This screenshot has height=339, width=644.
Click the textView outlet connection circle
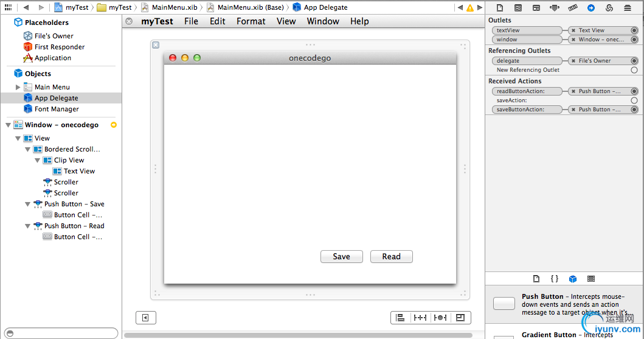[634, 30]
